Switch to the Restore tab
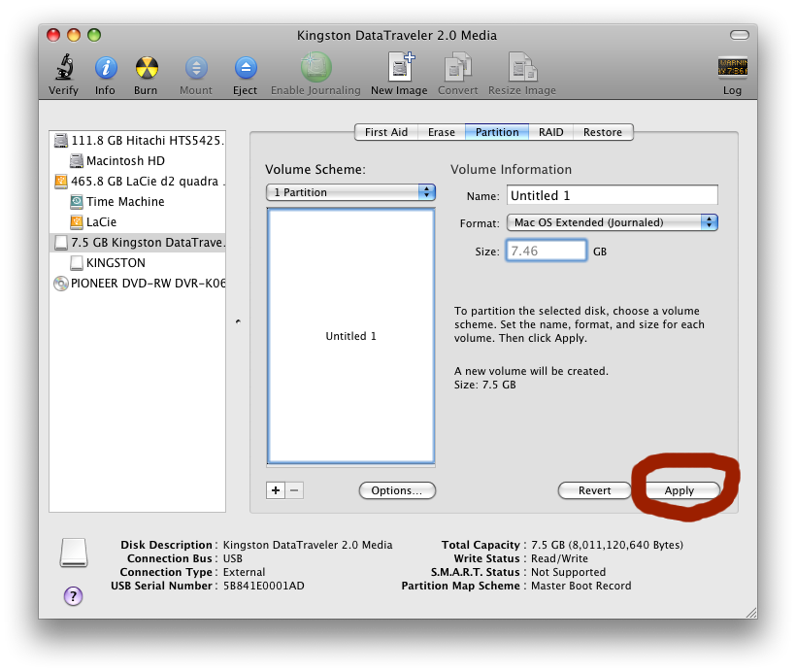The width and height of the screenshot is (796, 672). 603,132
